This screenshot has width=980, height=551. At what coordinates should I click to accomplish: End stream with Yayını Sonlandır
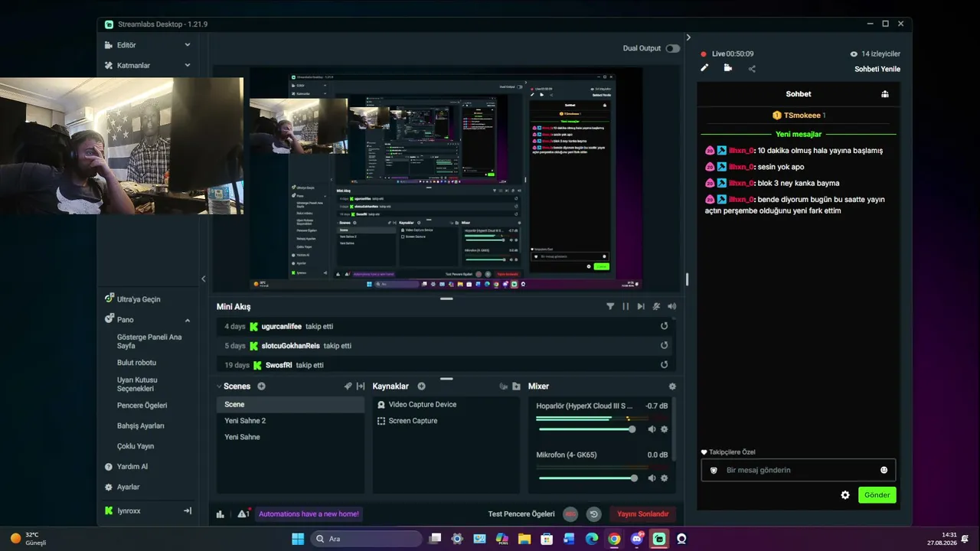point(643,514)
